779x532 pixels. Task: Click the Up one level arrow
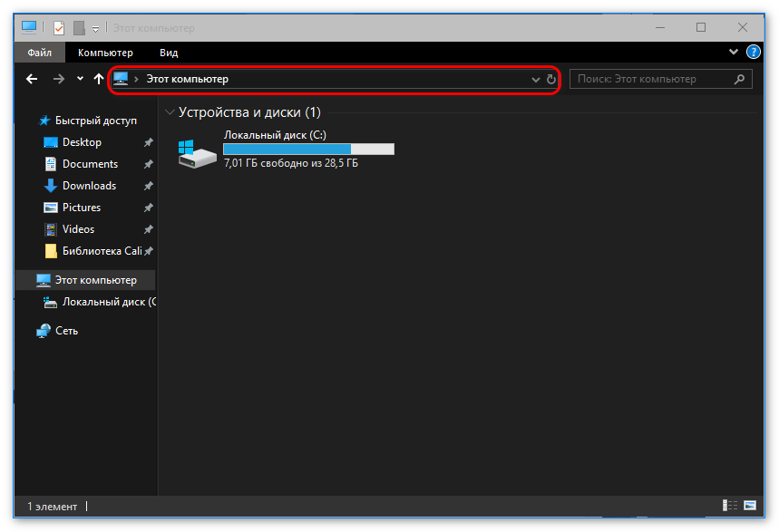pos(99,80)
